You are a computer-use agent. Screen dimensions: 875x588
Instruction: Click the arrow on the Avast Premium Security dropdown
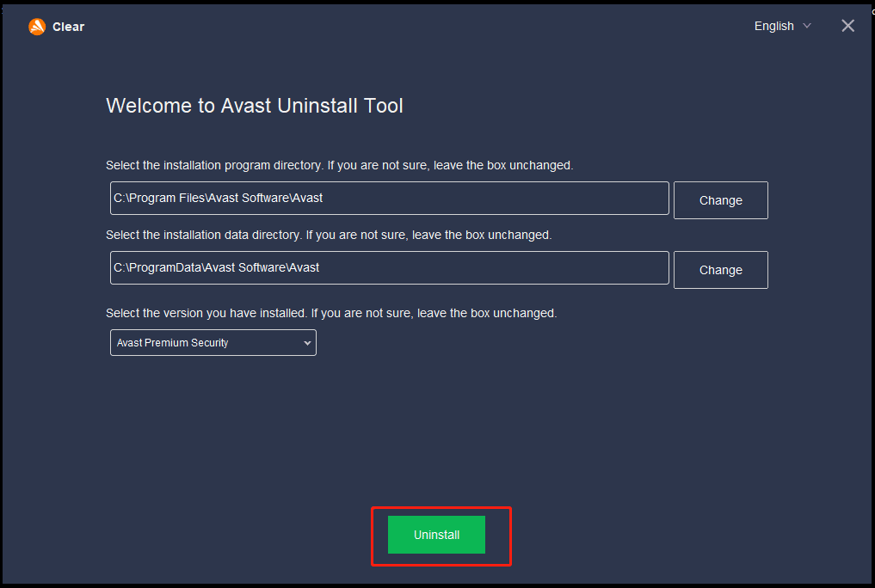[x=307, y=342]
